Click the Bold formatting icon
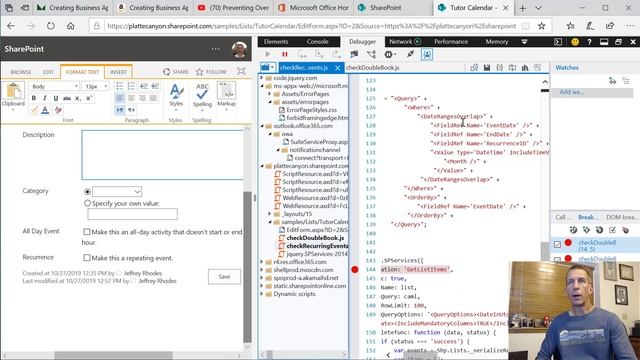This screenshot has width=640, height=360. [x=34, y=98]
